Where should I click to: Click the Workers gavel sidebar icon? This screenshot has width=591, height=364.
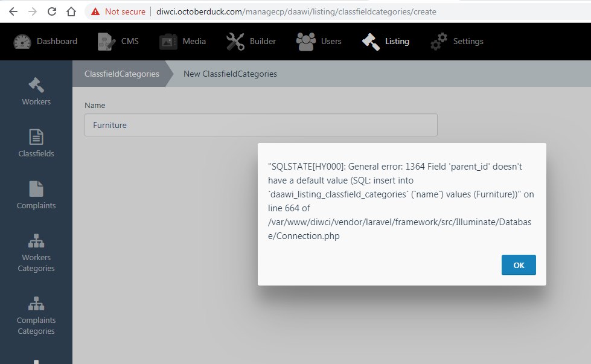point(36,85)
